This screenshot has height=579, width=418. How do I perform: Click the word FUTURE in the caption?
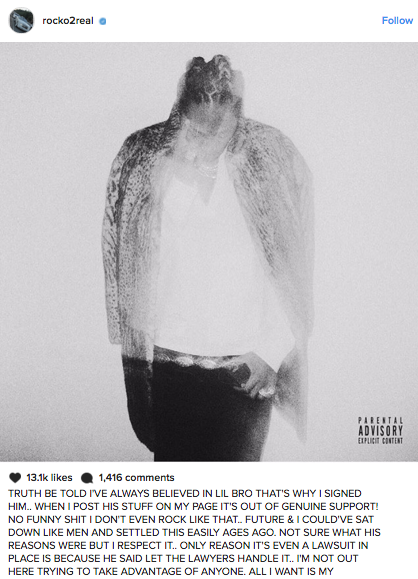[266, 520]
